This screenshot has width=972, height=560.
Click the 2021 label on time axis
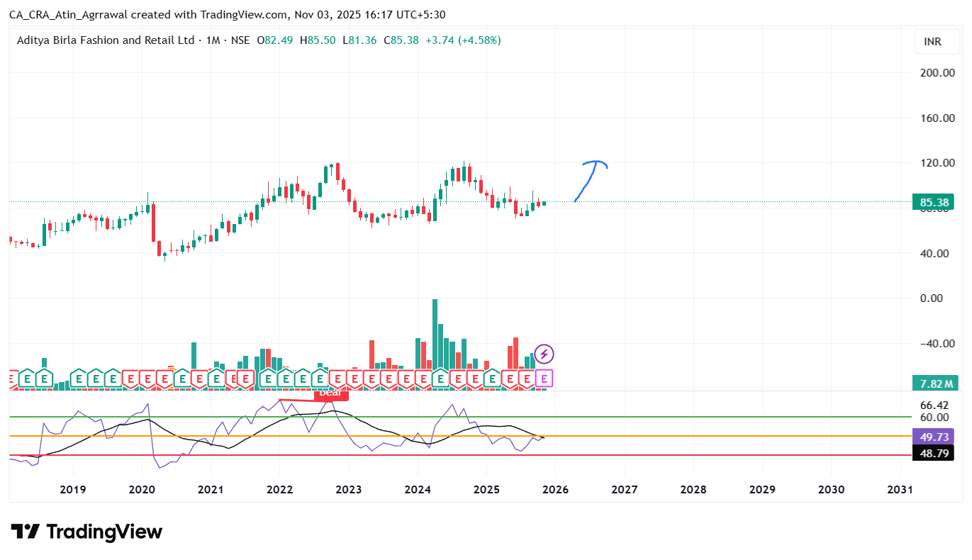[x=211, y=489]
